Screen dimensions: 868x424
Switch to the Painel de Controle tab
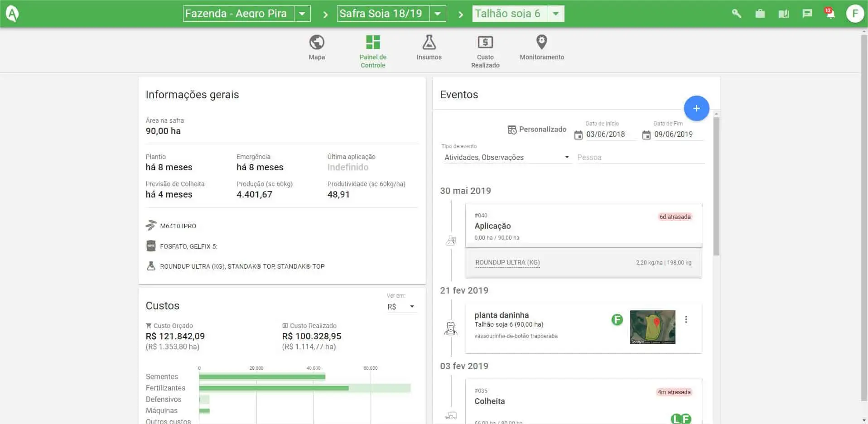click(372, 50)
